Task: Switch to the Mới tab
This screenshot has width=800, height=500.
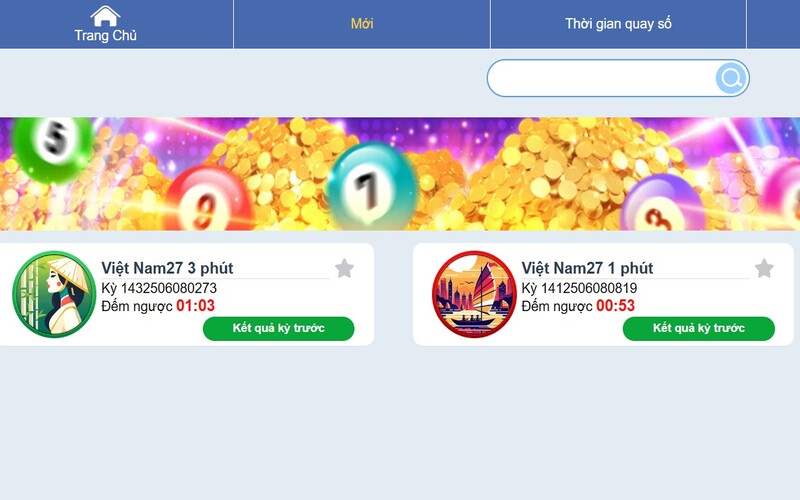Action: (x=362, y=23)
